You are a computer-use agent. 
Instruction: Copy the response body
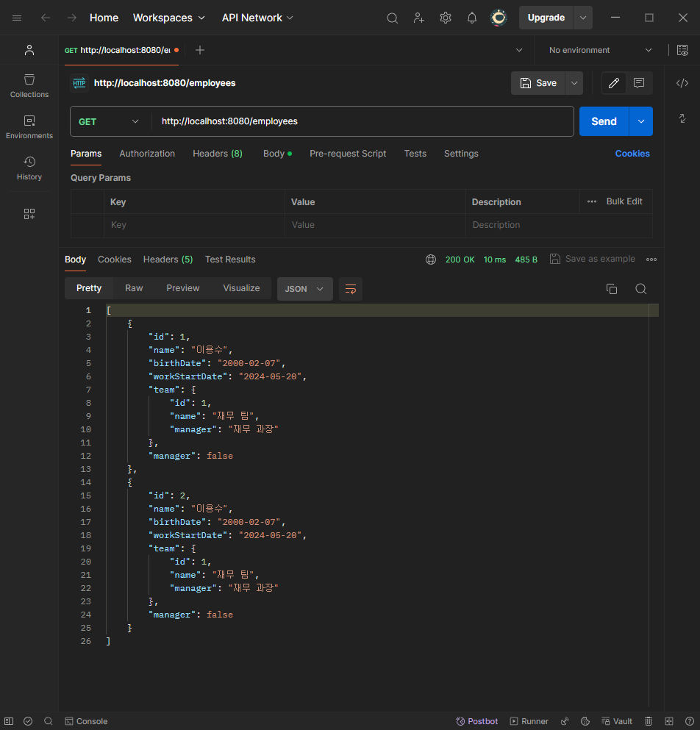pyautogui.click(x=612, y=289)
